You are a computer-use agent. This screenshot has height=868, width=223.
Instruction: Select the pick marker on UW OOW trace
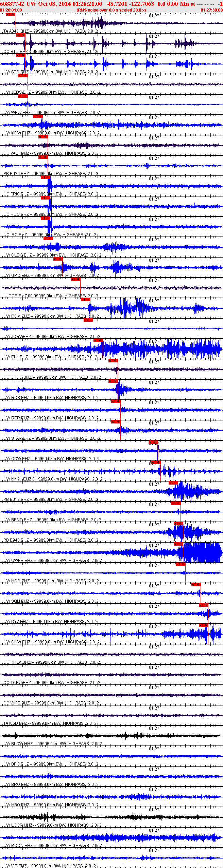click(x=153, y=442)
